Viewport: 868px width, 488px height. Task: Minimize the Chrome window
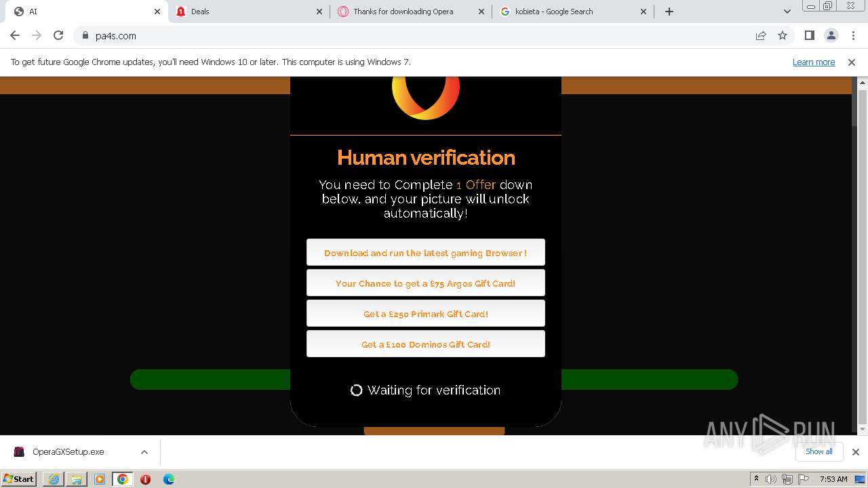click(810, 6)
